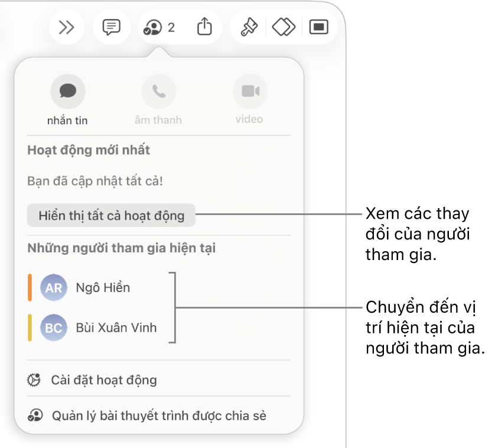The image size is (495, 448).
Task: Click the collaboration icon showing 2 participants
Action: coord(159,28)
